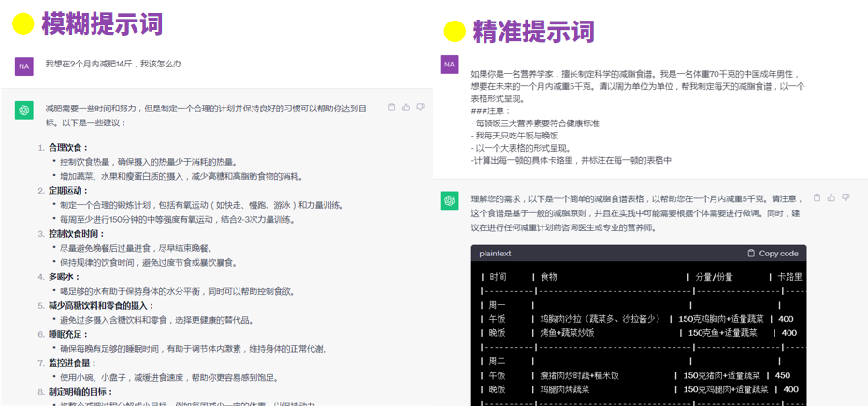Select the '减少高糖饮料和零食的摄入：' heading

pyautogui.click(x=101, y=306)
